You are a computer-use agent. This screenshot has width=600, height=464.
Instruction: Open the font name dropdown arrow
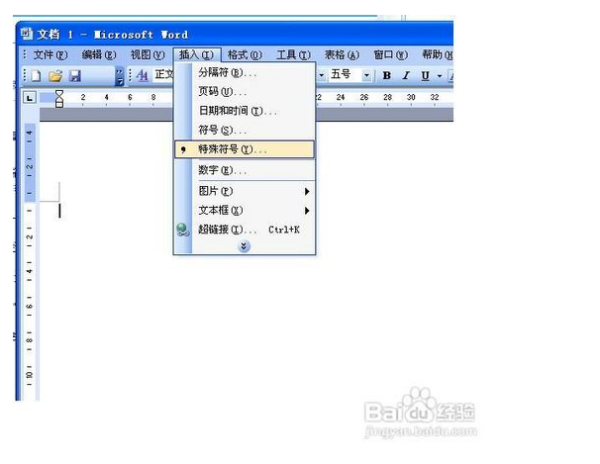click(322, 75)
